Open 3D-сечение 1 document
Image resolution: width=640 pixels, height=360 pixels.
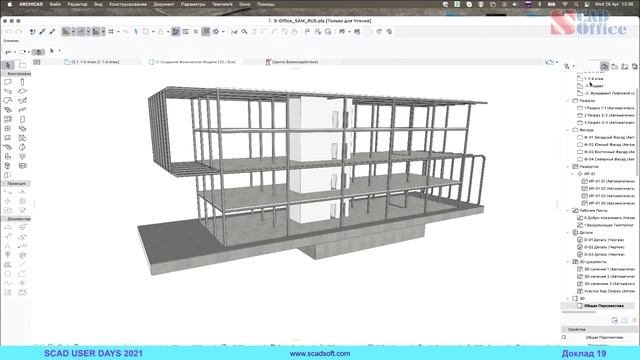click(x=606, y=269)
